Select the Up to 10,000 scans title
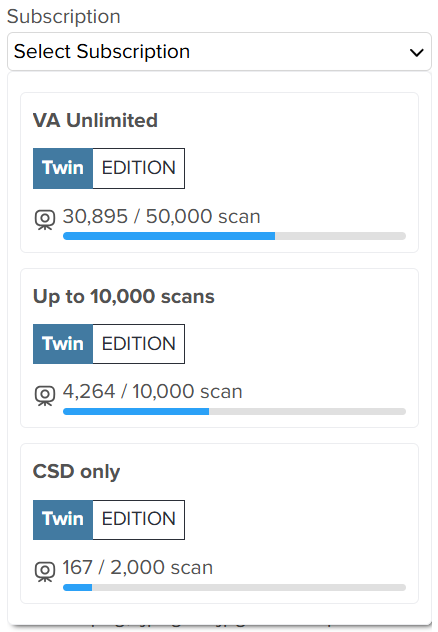 pyautogui.click(x=124, y=296)
